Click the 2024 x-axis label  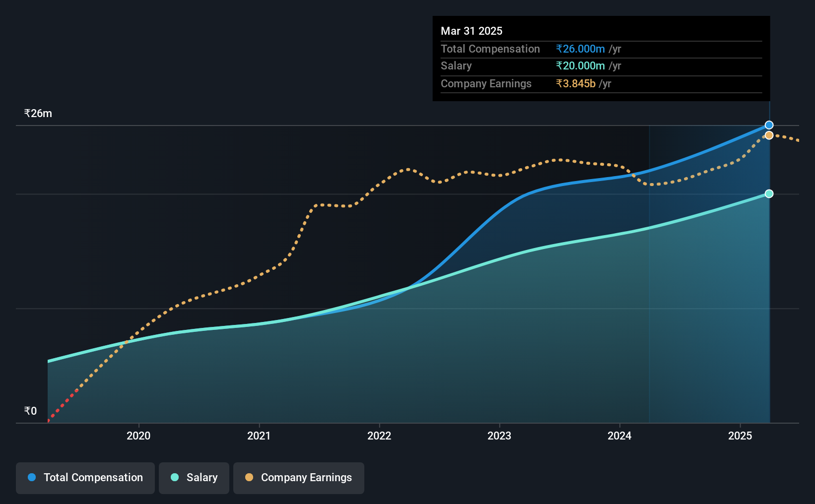(x=619, y=436)
